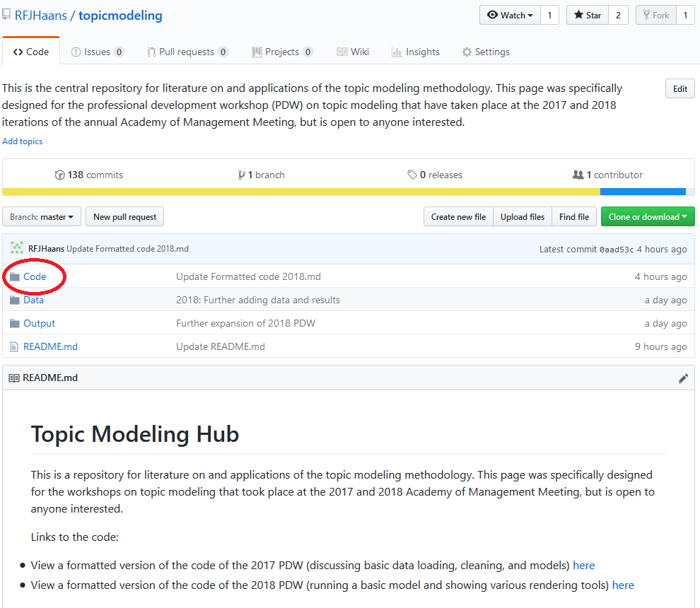700x608 pixels.
Task: Open the RFJHaans owner profile link
Action: 40,15
